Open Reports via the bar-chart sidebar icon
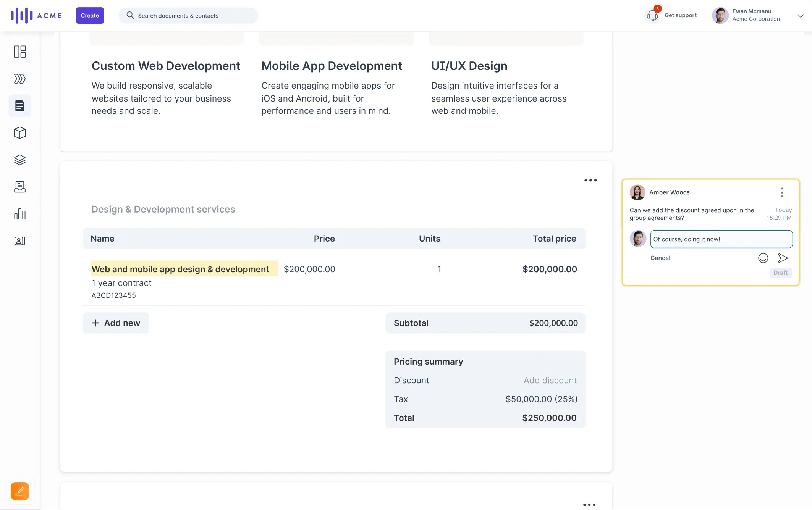 19,214
